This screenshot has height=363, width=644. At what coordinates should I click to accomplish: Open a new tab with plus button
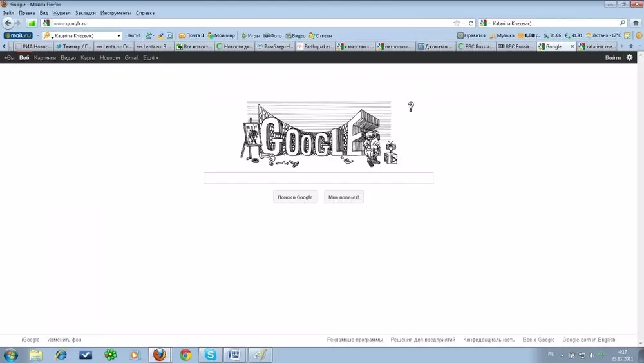631,46
